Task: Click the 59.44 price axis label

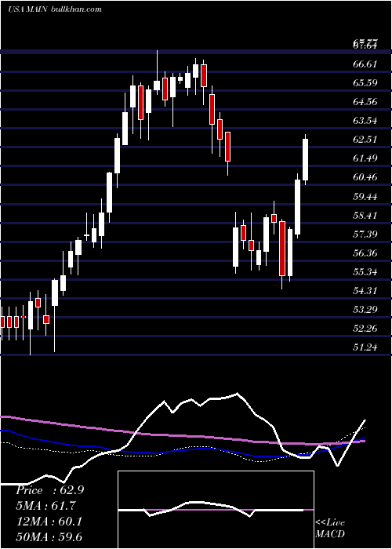Action: [365, 196]
